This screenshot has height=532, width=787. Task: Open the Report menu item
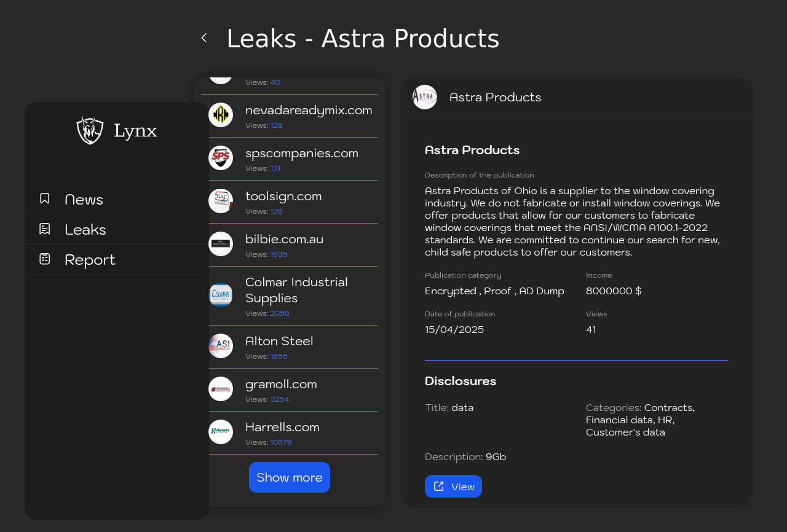[x=117, y=259]
